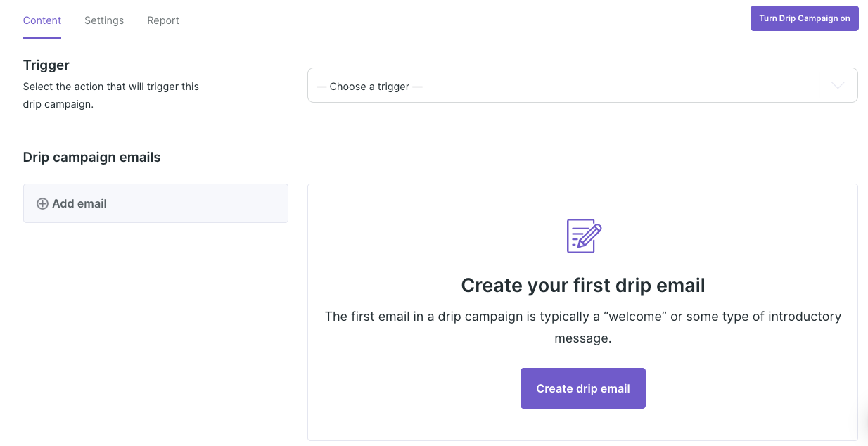Open the Report tab
The image size is (868, 446).
coord(162,20)
